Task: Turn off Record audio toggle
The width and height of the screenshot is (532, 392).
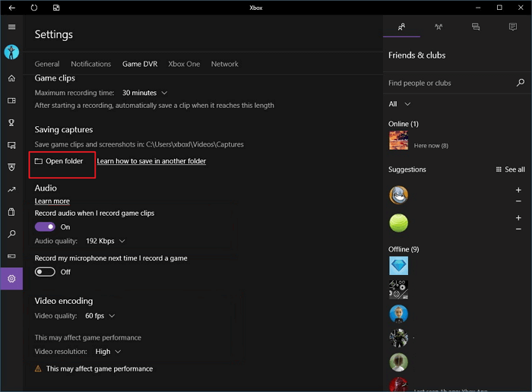Action: coord(45,227)
